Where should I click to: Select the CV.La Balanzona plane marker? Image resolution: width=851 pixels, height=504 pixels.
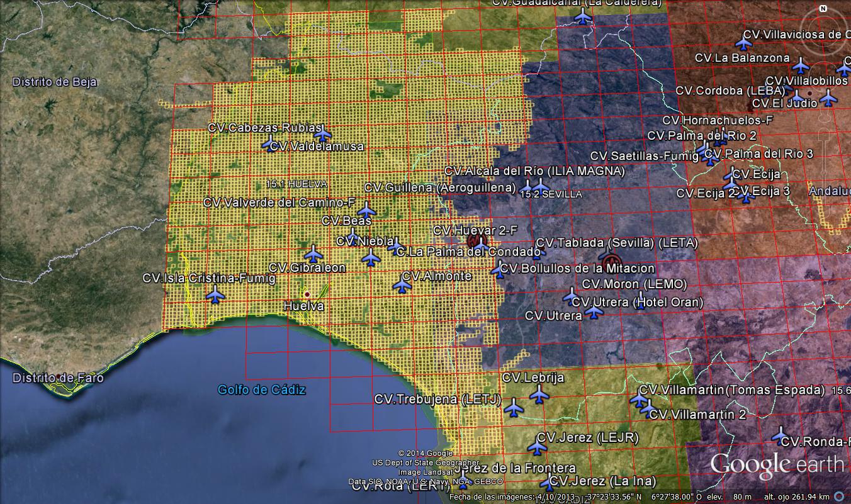point(800,65)
